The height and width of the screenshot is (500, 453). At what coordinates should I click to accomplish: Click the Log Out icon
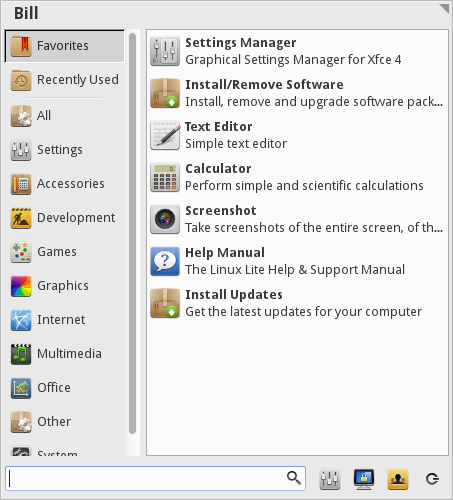(x=432, y=479)
